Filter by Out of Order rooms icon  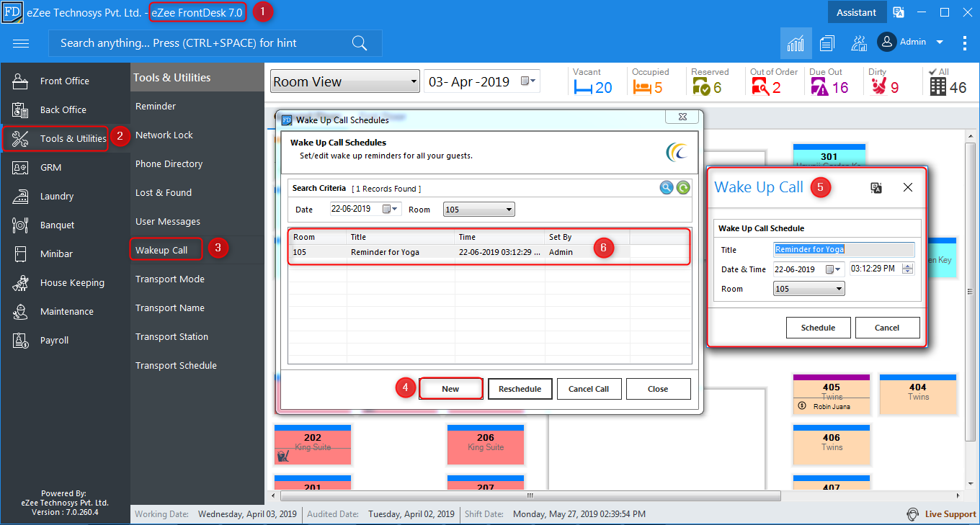point(760,87)
